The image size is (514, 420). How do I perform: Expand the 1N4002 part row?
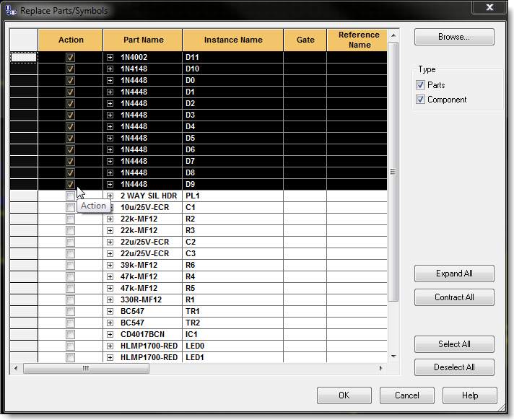coord(110,57)
